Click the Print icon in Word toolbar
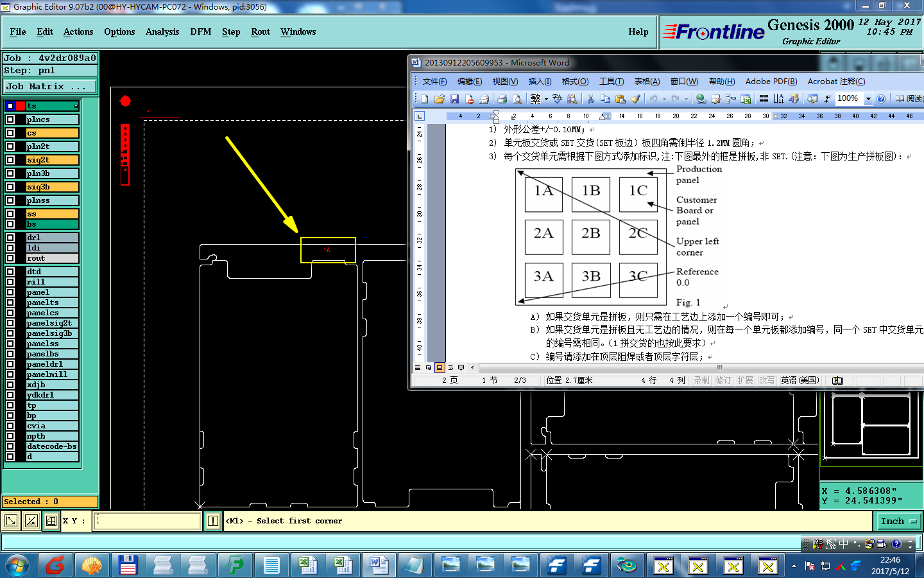 pyautogui.click(x=502, y=99)
